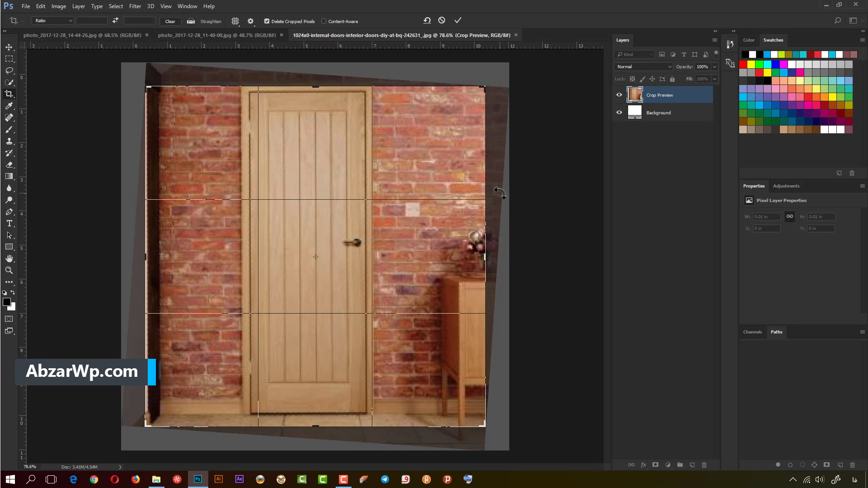Select the Healing Brush tool
The height and width of the screenshot is (488, 868).
tap(9, 117)
